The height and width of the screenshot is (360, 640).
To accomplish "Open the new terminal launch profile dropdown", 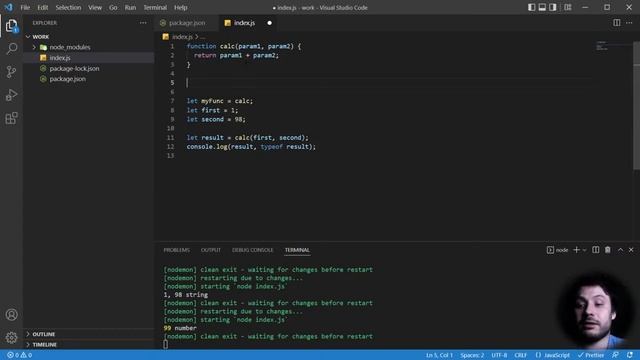I will coord(584,250).
